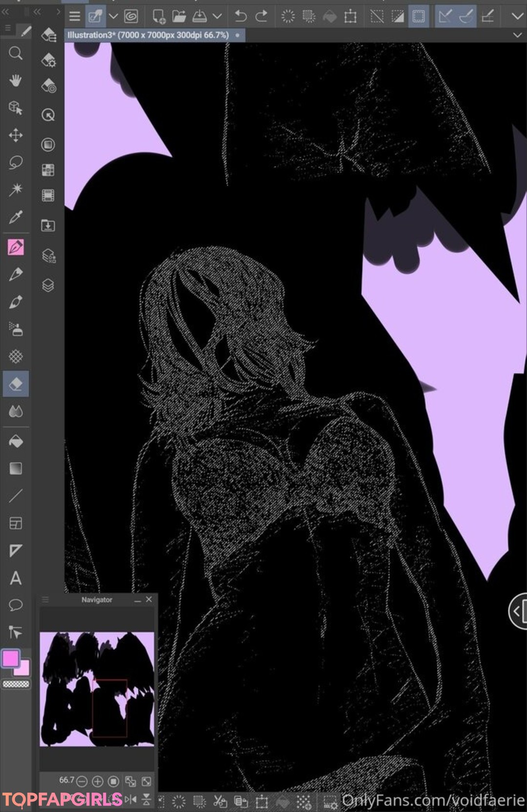Select the Text tool
The image size is (527, 812).
[x=16, y=578]
